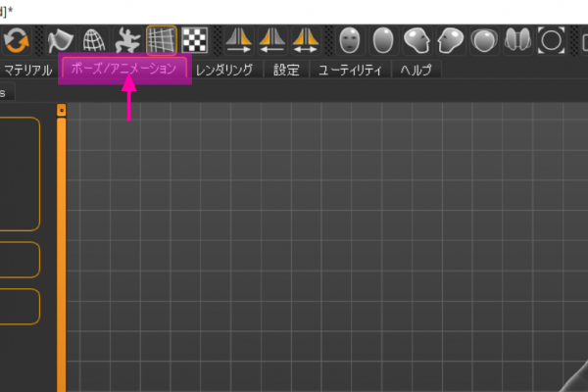Click the circle in brackets camera icon
The height and width of the screenshot is (392, 588).
coord(551,40)
